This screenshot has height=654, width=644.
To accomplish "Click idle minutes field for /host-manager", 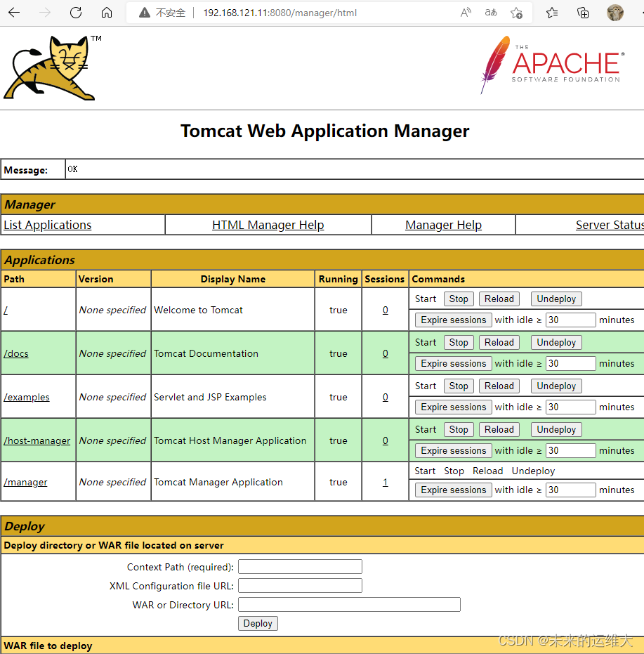I will (x=570, y=450).
